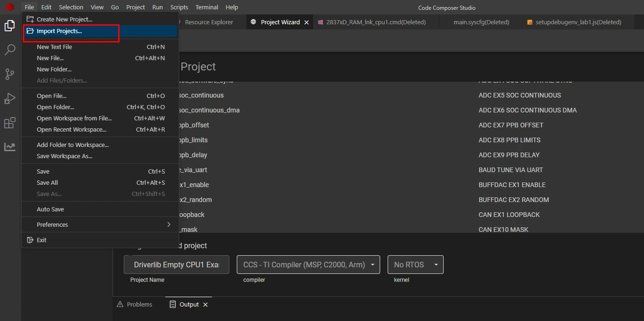Open the View menu
Image resolution: width=644 pixels, height=321 pixels.
[x=97, y=7]
